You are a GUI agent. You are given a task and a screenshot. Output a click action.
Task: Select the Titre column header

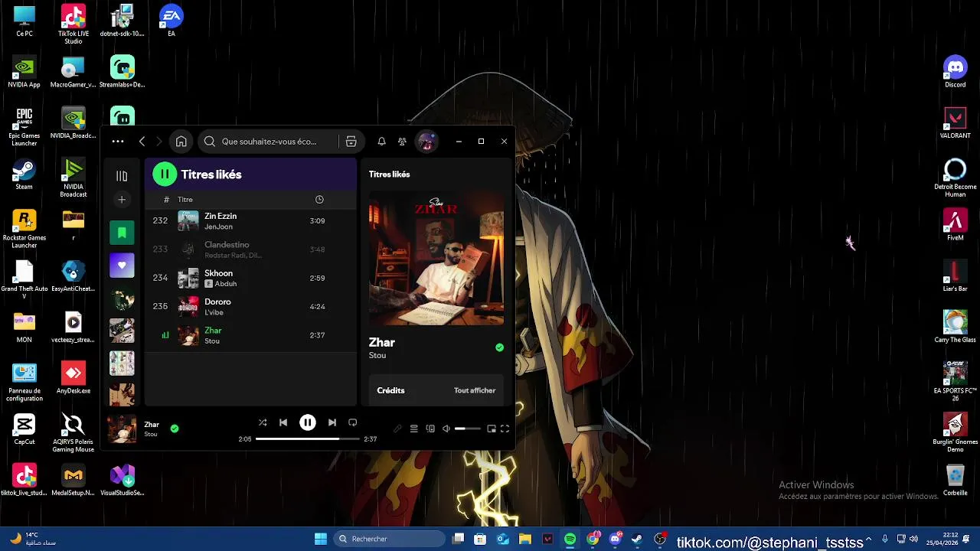pyautogui.click(x=185, y=200)
